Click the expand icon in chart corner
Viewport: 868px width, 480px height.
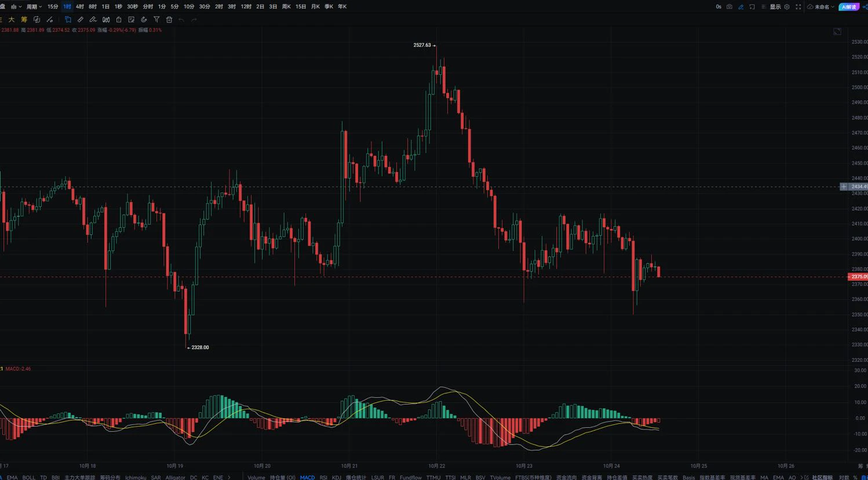click(x=837, y=31)
